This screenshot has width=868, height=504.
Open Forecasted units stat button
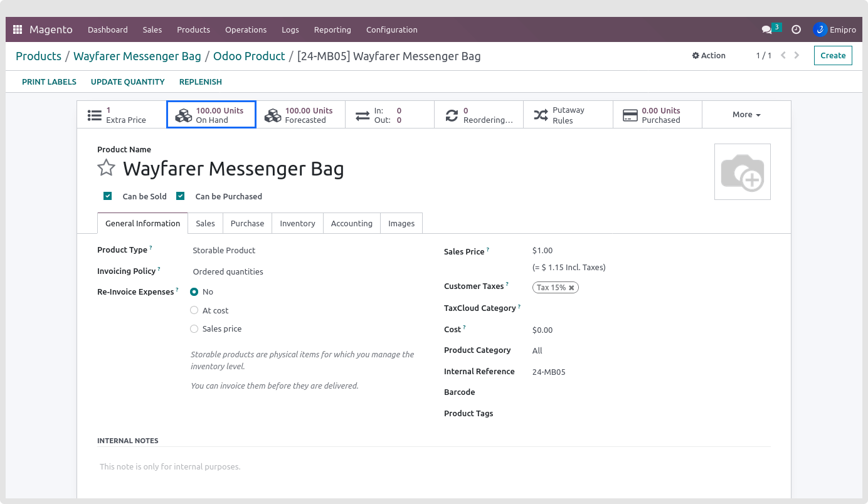[300, 115]
